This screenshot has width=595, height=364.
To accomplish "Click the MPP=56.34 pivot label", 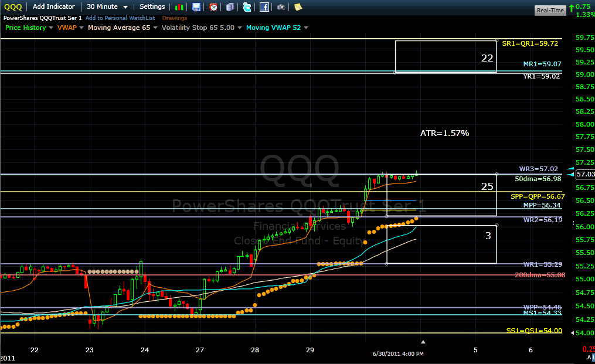I will tap(542, 205).
